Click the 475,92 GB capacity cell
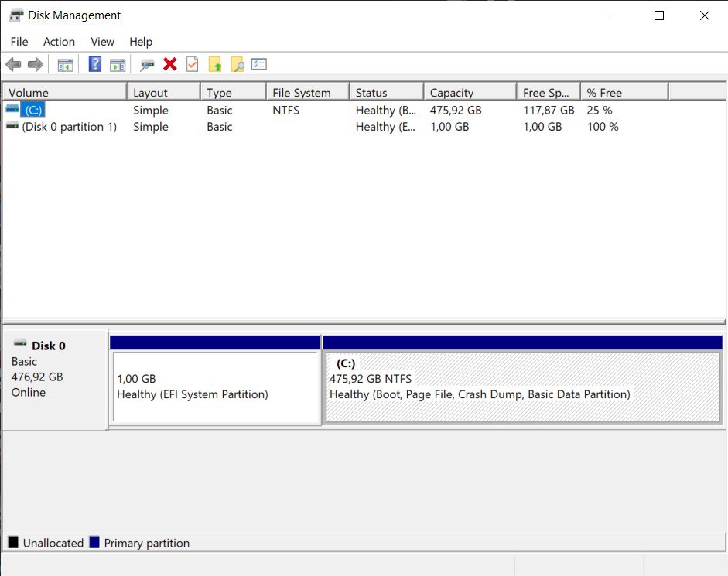Screen dimensions: 728x576 456,110
